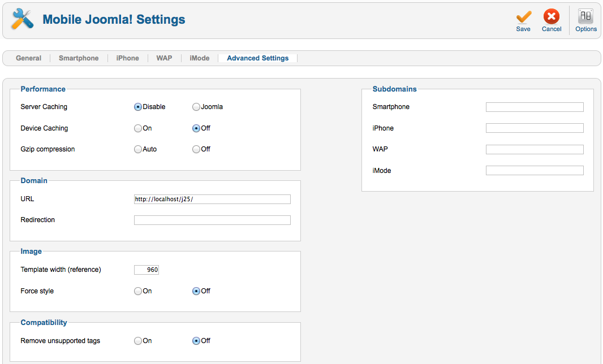Click the Cancel button label
Image resolution: width=603 pixels, height=364 pixels.
552,29
